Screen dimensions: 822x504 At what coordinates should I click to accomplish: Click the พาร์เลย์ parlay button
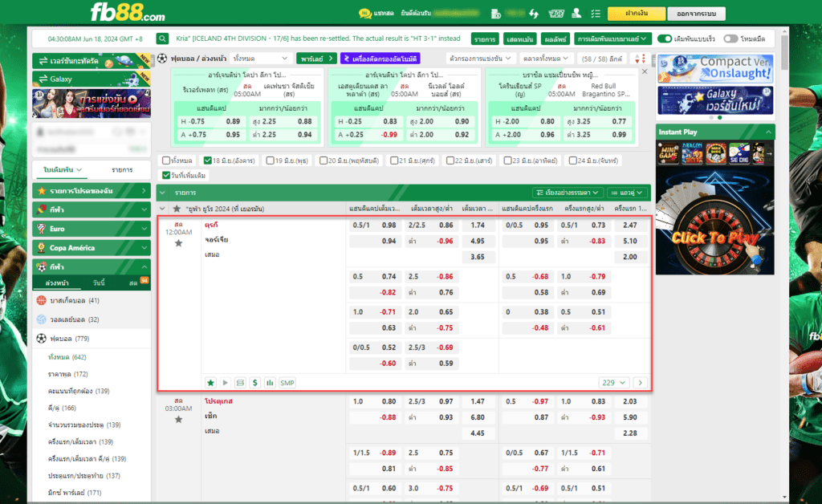pos(316,58)
